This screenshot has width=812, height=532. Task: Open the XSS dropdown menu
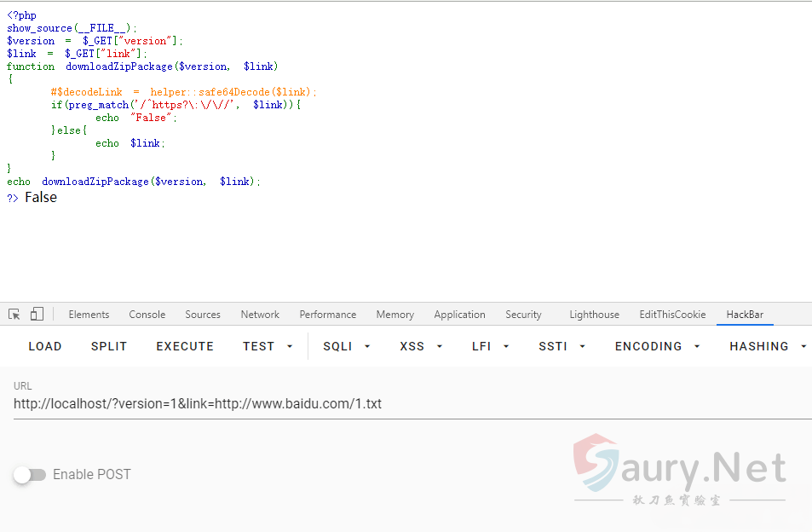pos(423,346)
